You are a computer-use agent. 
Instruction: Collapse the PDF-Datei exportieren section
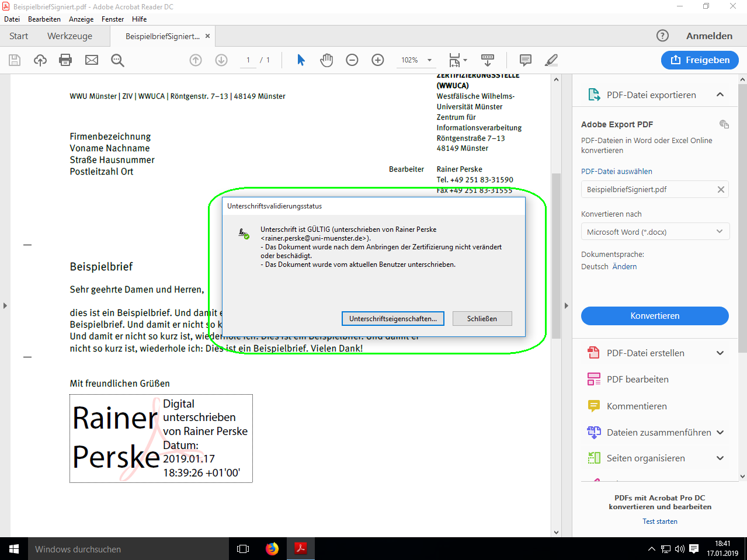click(x=720, y=95)
